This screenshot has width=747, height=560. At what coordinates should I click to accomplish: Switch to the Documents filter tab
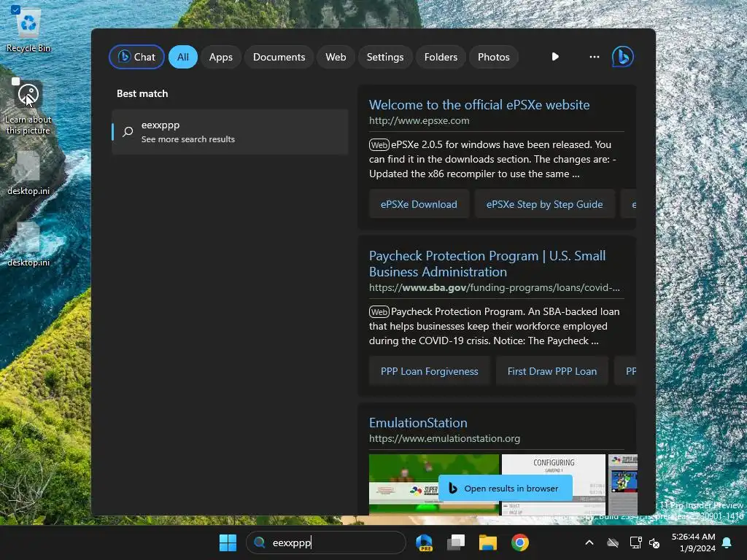[x=279, y=57]
